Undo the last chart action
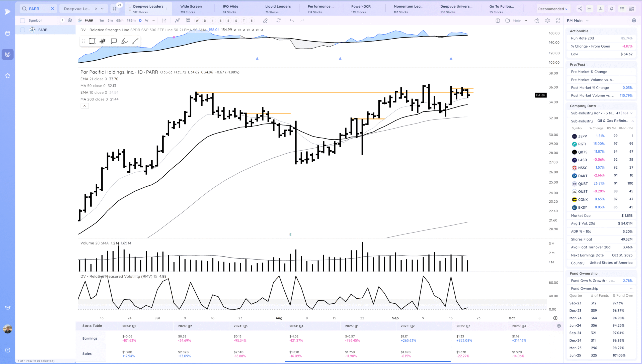The height and width of the screenshot is (364, 642). point(291,21)
